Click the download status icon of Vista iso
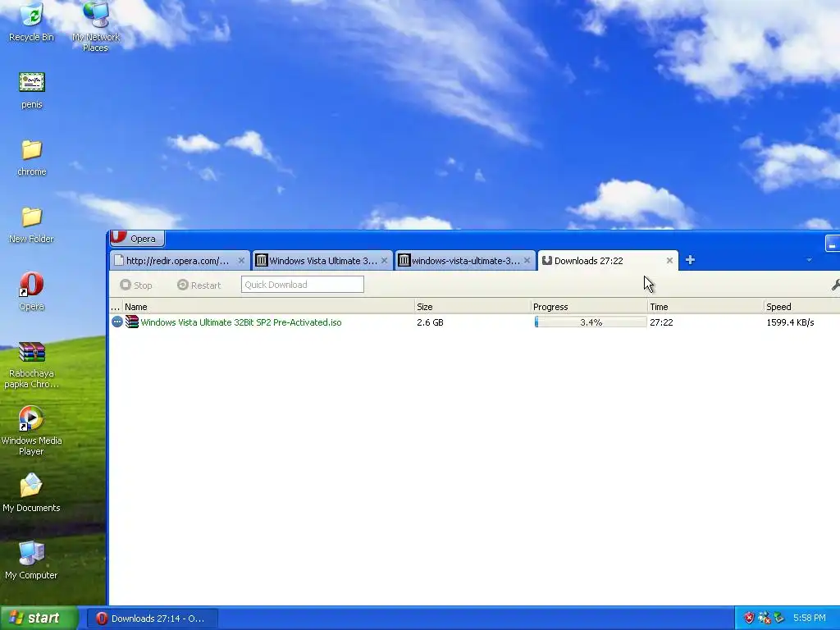840x630 pixels. click(116, 322)
